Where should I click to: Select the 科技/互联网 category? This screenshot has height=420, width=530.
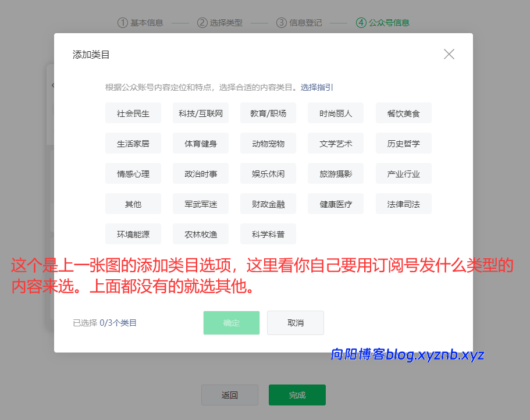click(200, 113)
